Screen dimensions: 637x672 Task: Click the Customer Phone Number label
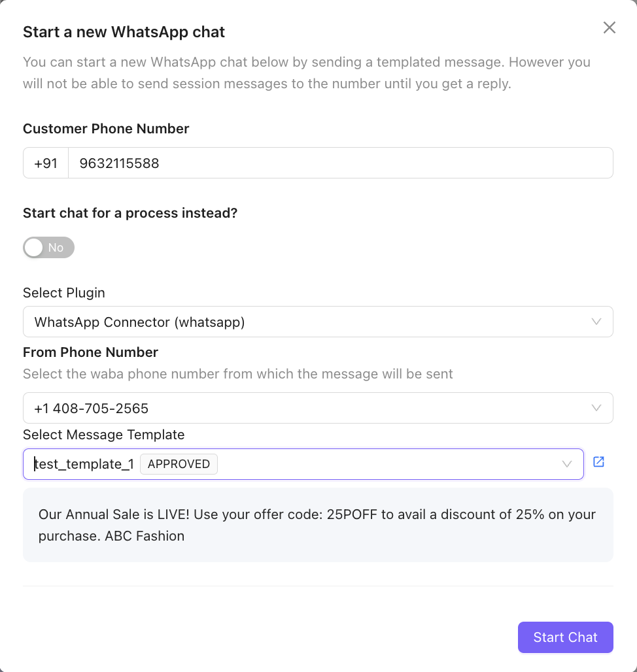point(106,129)
